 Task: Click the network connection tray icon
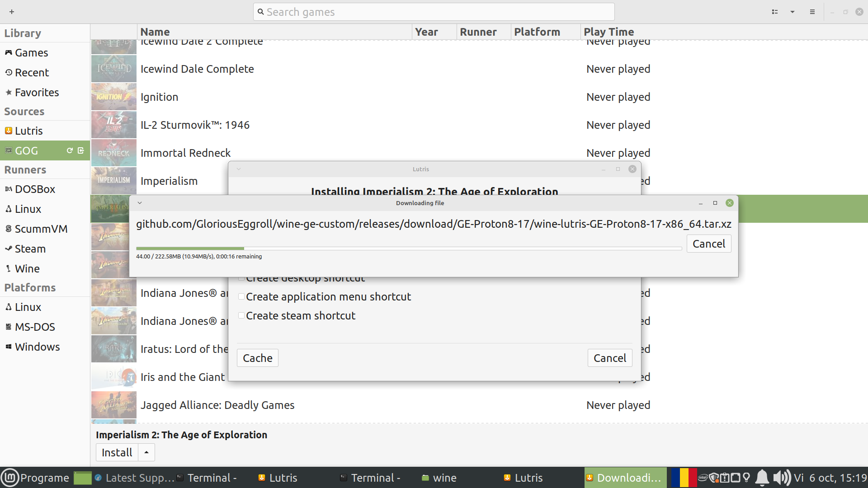(x=736, y=478)
